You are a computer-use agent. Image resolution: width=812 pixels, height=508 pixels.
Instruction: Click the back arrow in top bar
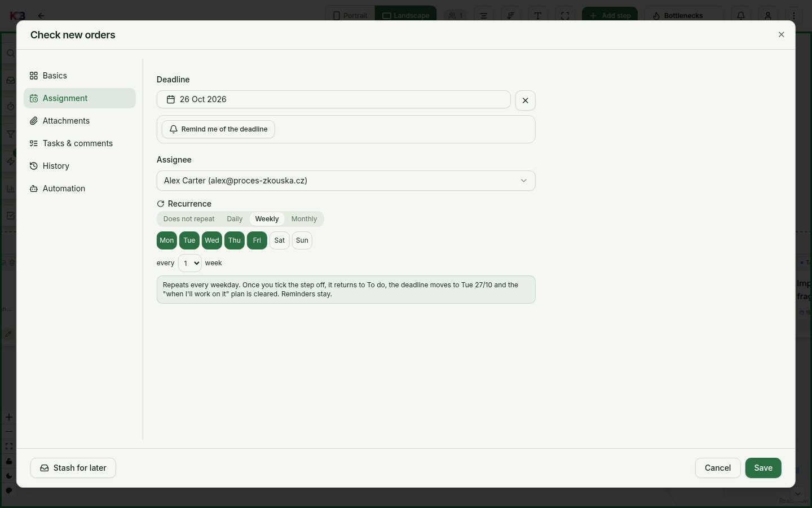(x=41, y=16)
